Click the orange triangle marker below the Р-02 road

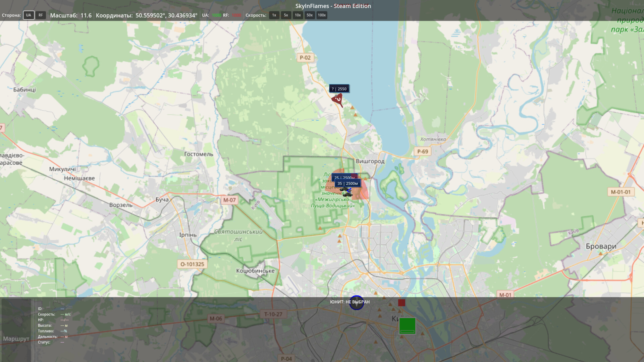[353, 108]
